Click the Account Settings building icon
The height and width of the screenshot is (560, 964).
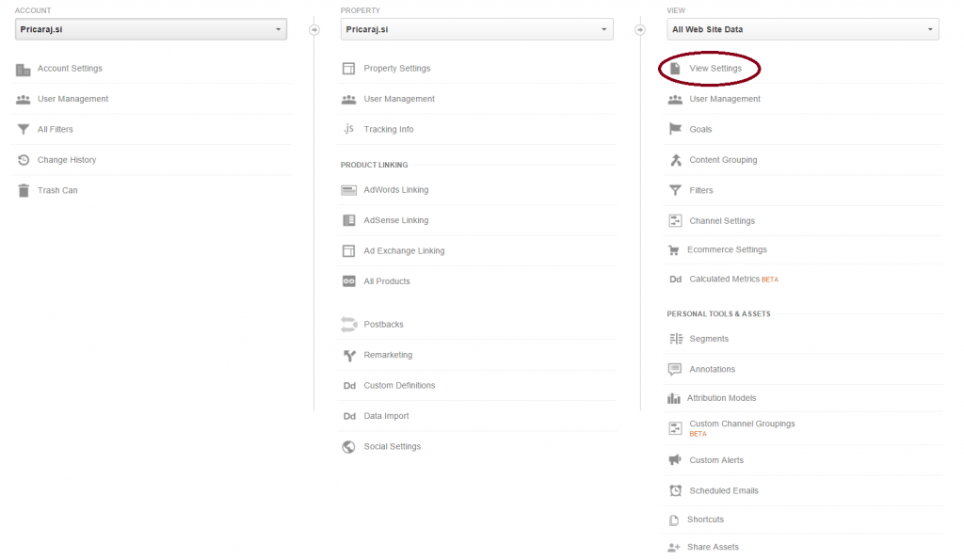tap(24, 69)
